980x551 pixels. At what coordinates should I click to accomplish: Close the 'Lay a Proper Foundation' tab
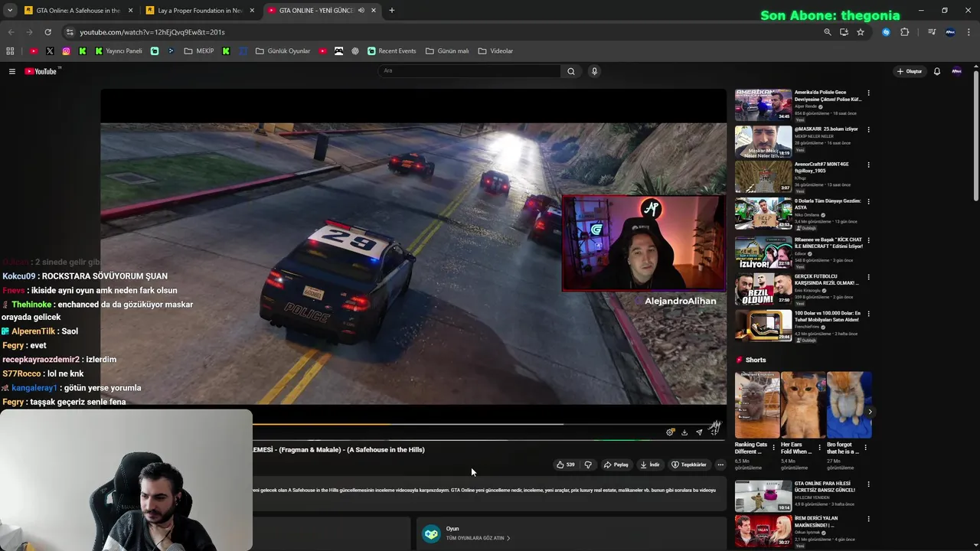click(252, 11)
